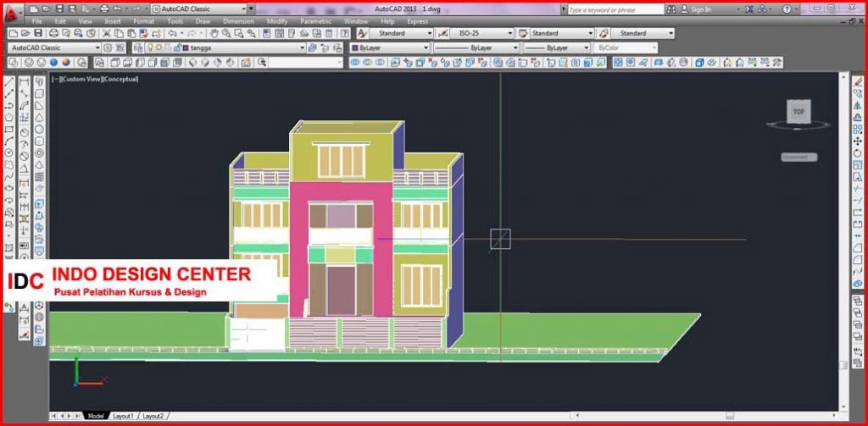Toggle layer tangga on/off lightbulb
Image resolution: width=868 pixels, height=426 pixels.
tap(149, 48)
